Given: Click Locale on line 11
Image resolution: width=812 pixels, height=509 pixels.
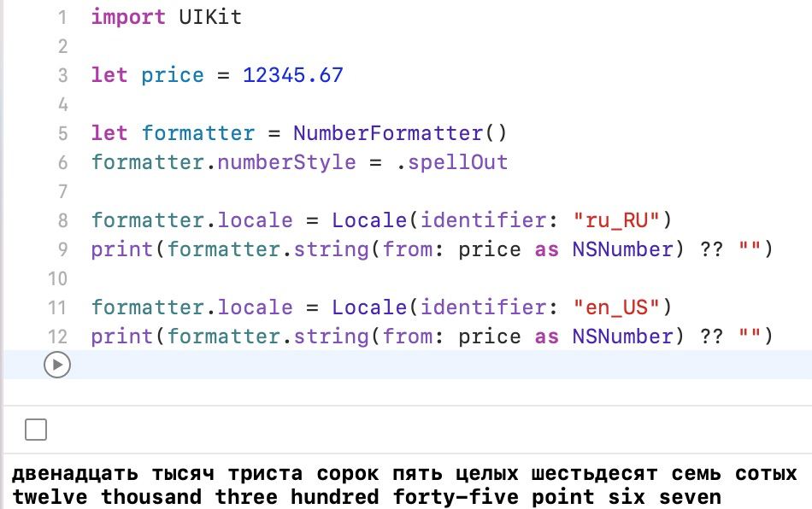Looking at the screenshot, I should click(369, 307).
